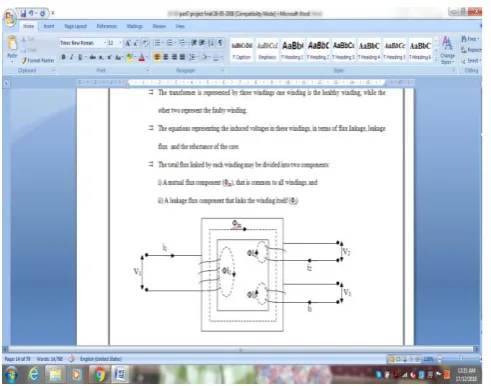Click the Find binoculars icon
This screenshot has height=386, width=491.
point(464,39)
